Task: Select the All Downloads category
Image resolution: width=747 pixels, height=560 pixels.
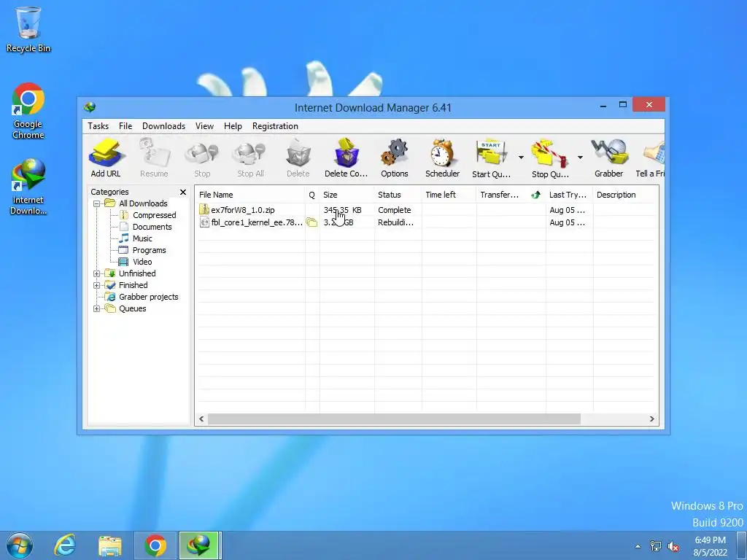Action: click(x=143, y=203)
